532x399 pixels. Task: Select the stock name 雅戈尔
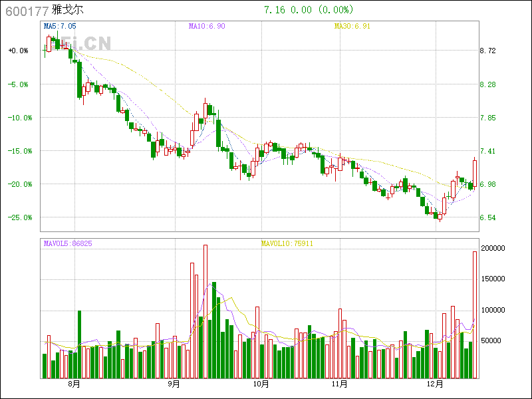pos(67,11)
